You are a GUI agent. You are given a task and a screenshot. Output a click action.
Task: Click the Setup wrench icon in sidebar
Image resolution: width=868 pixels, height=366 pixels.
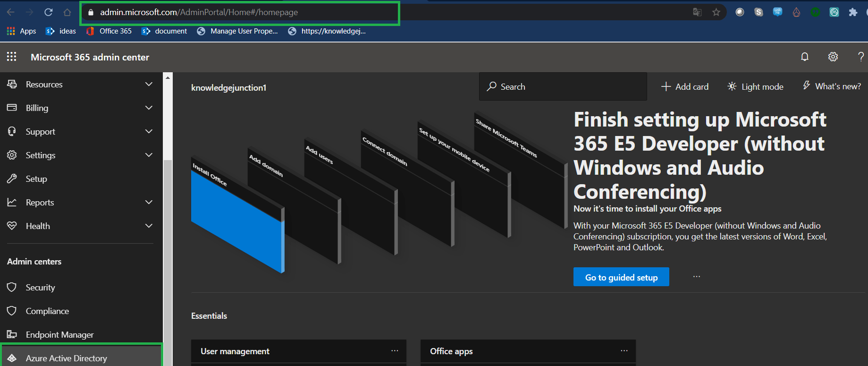click(12, 179)
